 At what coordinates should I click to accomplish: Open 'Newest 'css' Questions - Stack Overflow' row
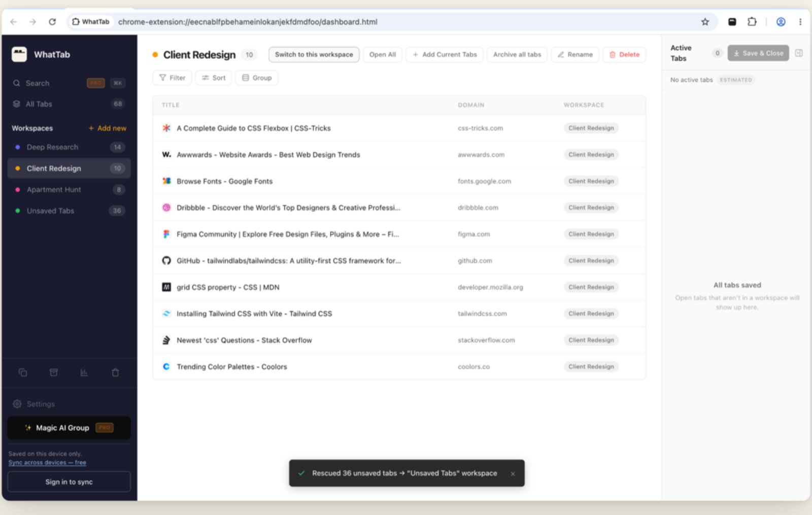pos(399,340)
